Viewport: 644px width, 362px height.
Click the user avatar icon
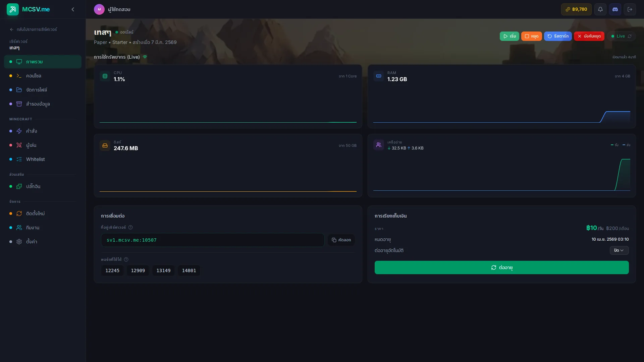[99, 9]
